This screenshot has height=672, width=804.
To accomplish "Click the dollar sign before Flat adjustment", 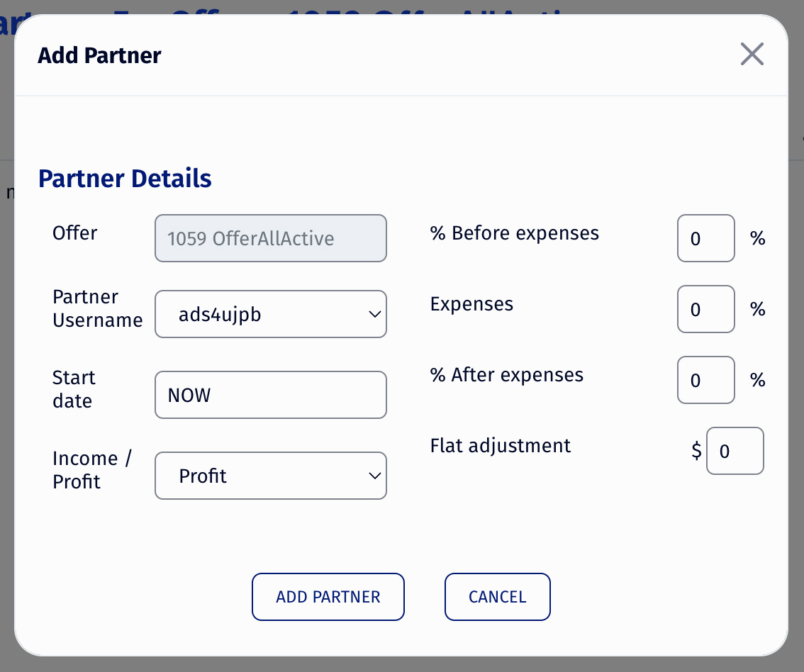I will click(x=696, y=451).
